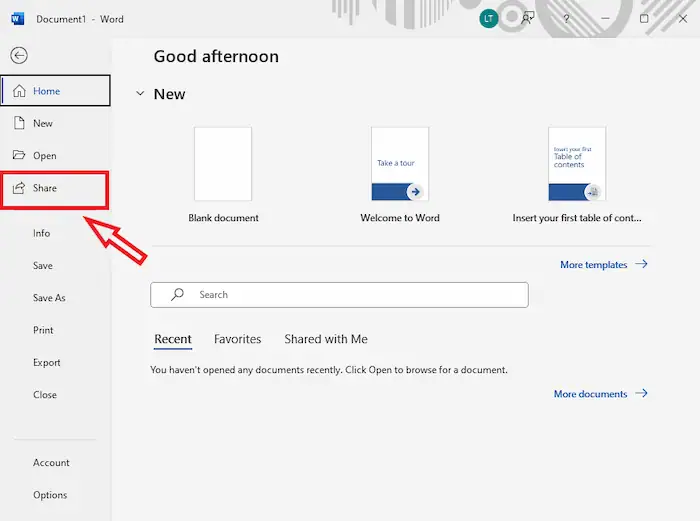Switch to the Shared with Me tab
Screen dimensions: 700x521
tap(326, 339)
